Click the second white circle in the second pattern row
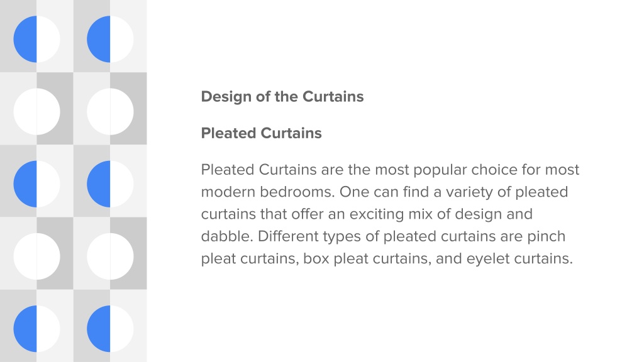 coord(110,112)
